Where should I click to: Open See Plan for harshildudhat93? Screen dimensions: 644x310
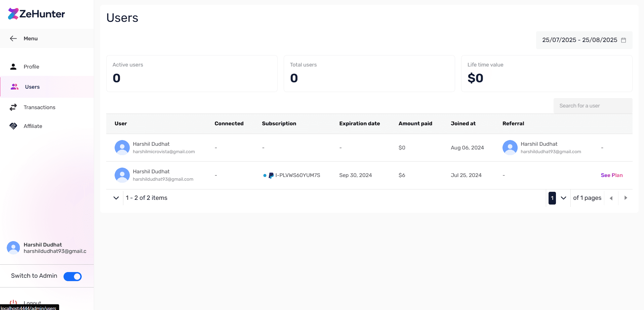click(611, 175)
